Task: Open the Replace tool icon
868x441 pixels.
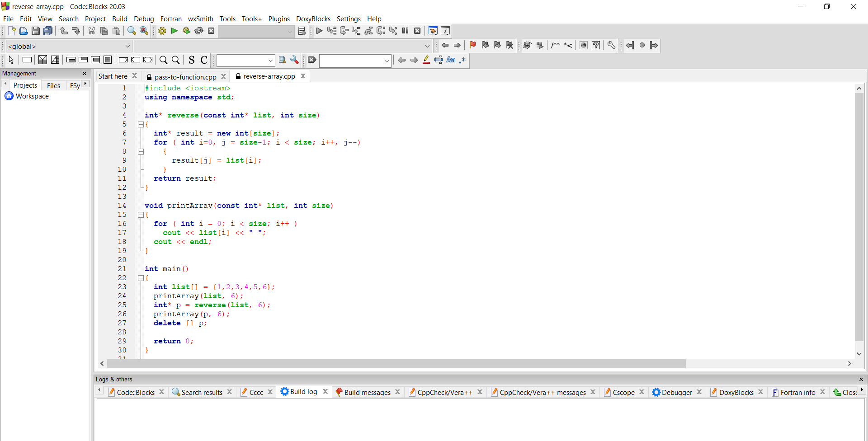Action: pyautogui.click(x=144, y=31)
